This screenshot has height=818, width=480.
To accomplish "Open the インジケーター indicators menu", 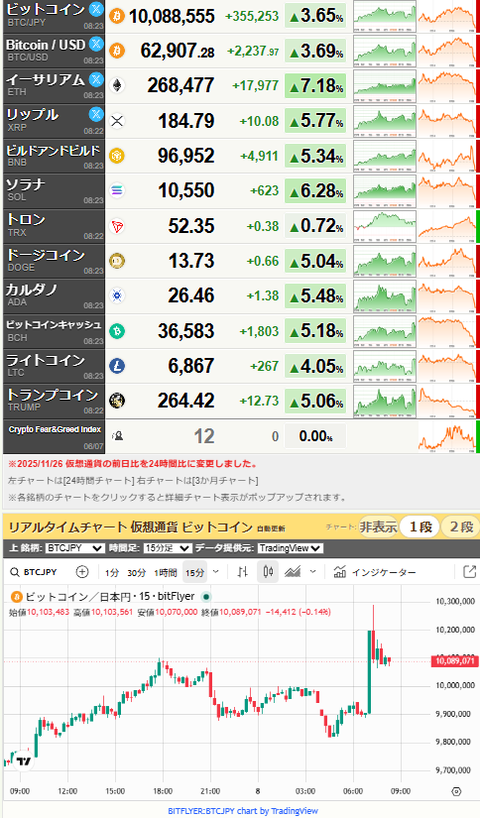I will click(x=375, y=572).
